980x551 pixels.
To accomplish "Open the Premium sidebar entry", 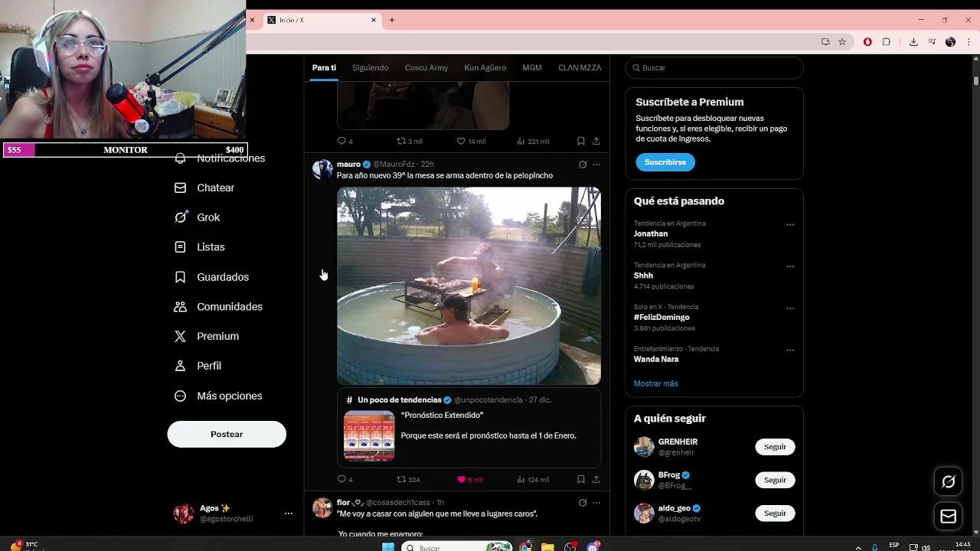I will pos(207,336).
